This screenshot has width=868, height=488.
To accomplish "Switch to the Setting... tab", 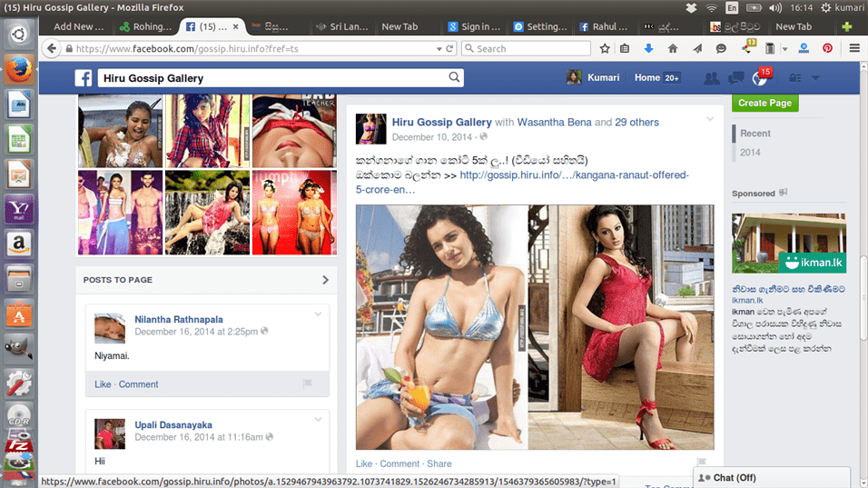I will pyautogui.click(x=539, y=26).
